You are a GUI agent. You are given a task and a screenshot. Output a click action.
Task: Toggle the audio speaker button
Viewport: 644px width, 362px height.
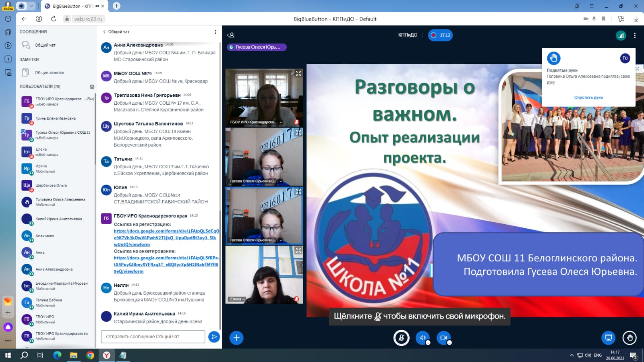422,338
